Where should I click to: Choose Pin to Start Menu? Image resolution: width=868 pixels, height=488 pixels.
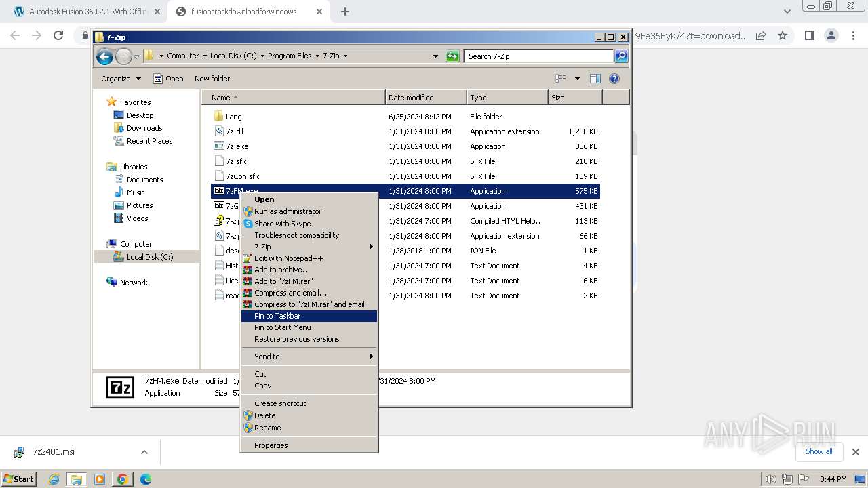tap(309, 327)
